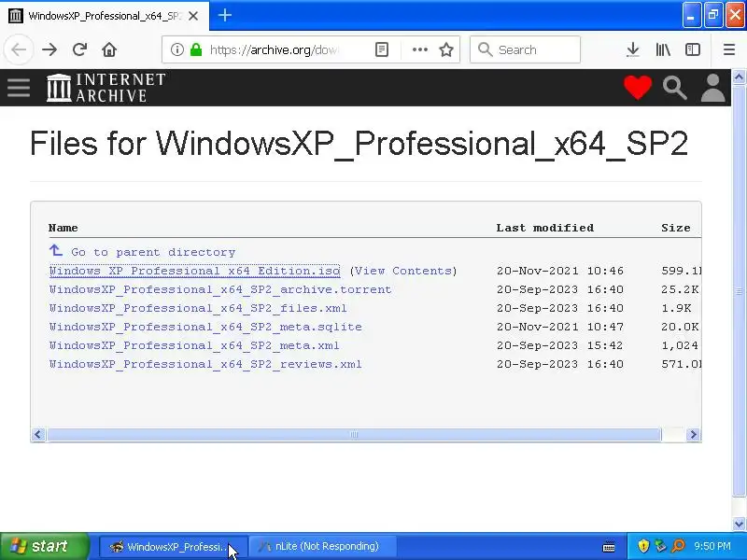Click the file list left scroll arrow
Image resolution: width=747 pixels, height=560 pixels.
38,434
